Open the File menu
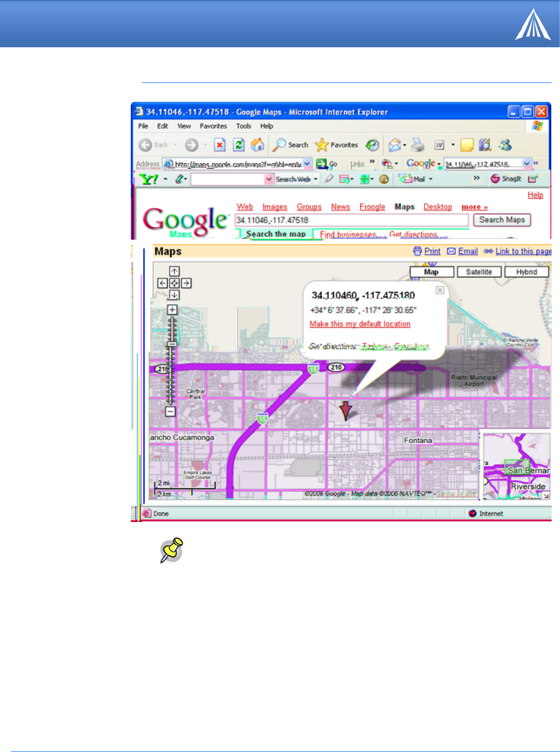Screen dimensions: 560x752 [143, 126]
